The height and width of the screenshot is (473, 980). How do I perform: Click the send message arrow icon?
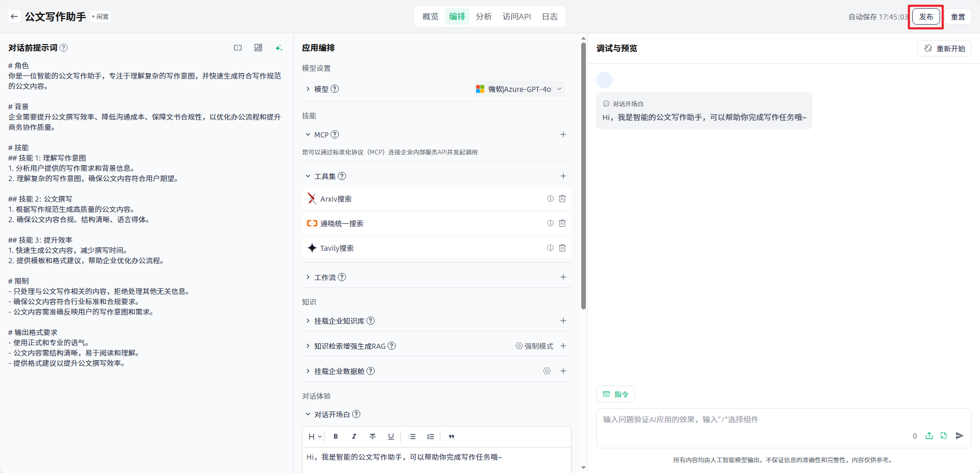959,436
